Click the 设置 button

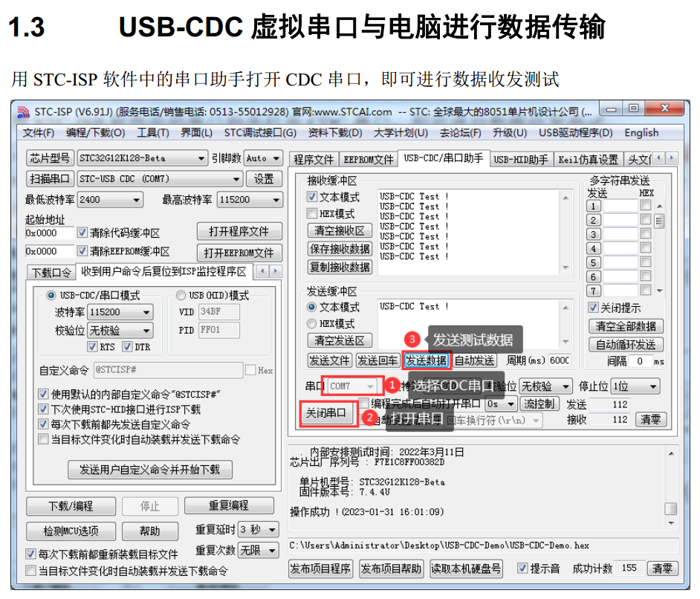(x=264, y=179)
